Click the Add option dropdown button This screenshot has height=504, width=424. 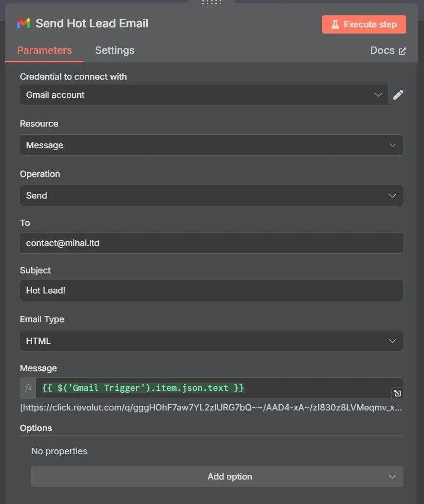click(x=217, y=477)
